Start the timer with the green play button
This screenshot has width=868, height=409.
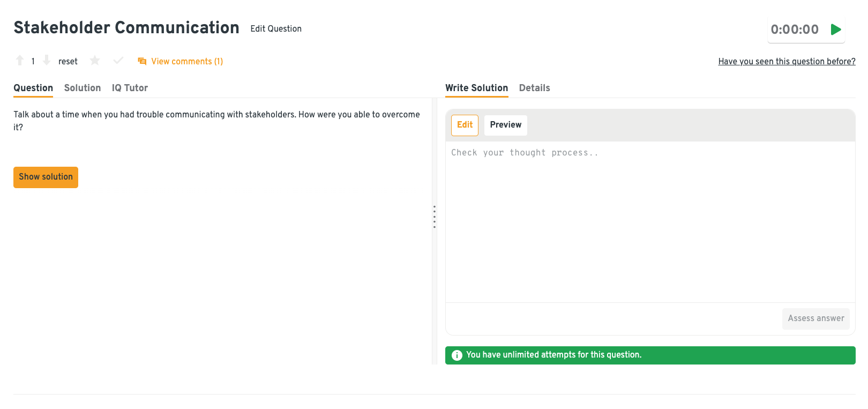(x=835, y=29)
